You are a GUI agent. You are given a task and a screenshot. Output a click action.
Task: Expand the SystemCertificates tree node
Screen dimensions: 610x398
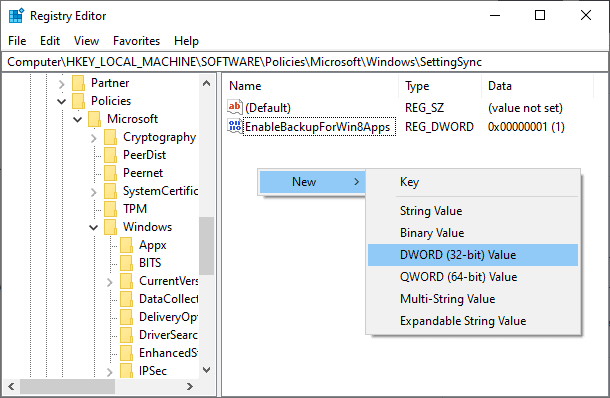coord(94,192)
